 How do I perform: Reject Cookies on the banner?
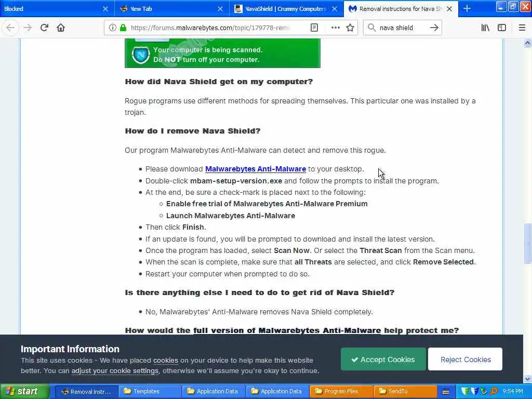[465, 359]
